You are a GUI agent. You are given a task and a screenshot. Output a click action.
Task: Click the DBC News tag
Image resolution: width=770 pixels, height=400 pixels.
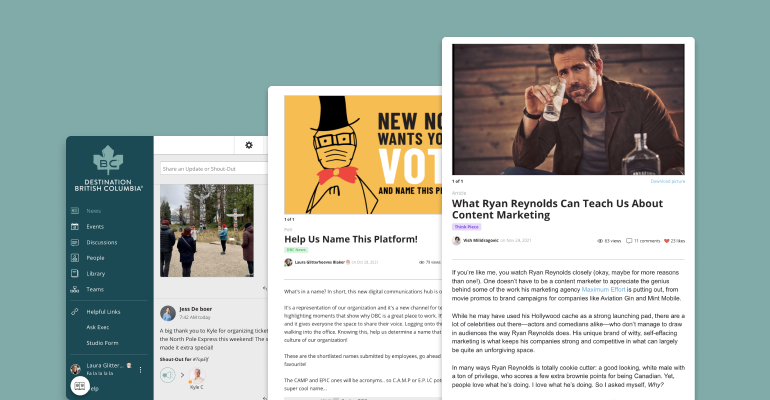coord(296,250)
